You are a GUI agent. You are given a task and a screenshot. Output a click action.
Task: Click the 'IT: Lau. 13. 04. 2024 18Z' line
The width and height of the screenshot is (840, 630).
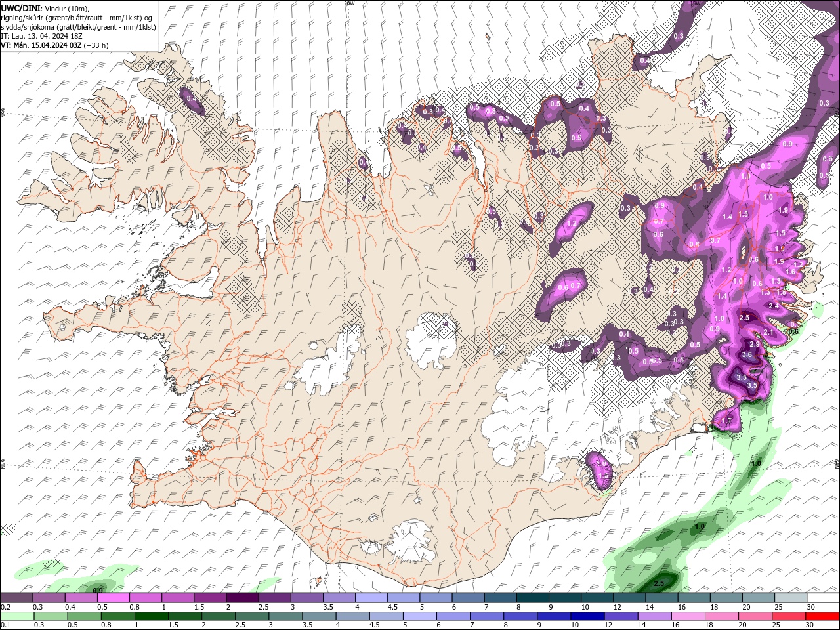41,36
